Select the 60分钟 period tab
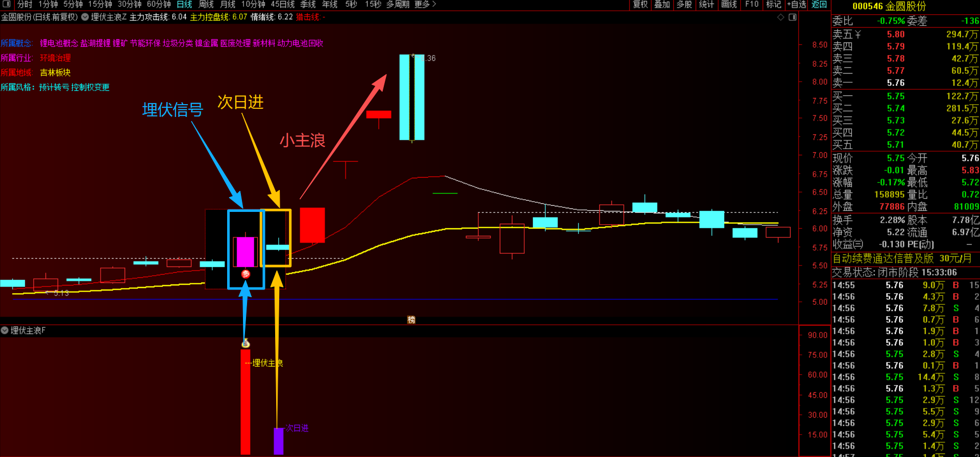Viewport: 980px width, 457px height. tap(159, 4)
